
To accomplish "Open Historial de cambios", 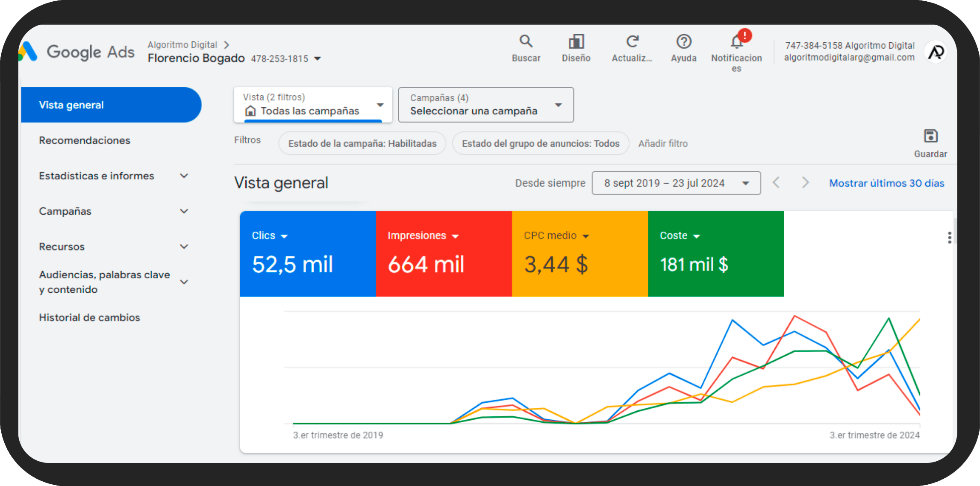I will (89, 317).
